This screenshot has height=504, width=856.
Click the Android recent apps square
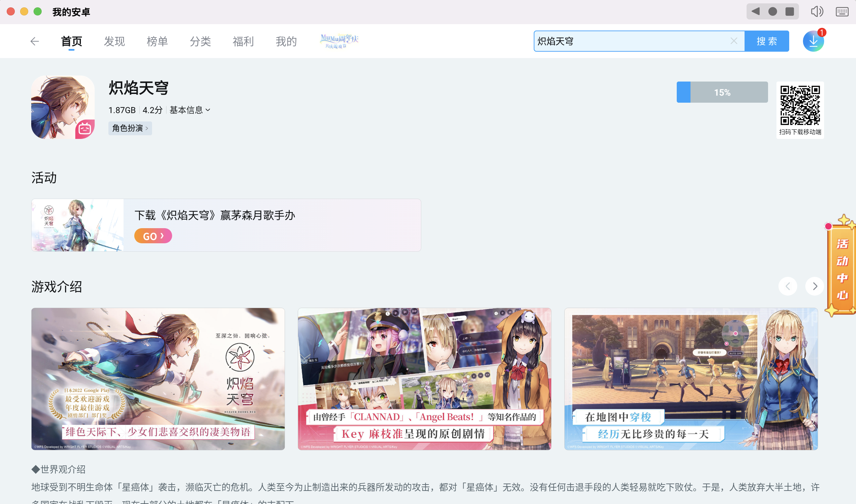[x=790, y=11]
